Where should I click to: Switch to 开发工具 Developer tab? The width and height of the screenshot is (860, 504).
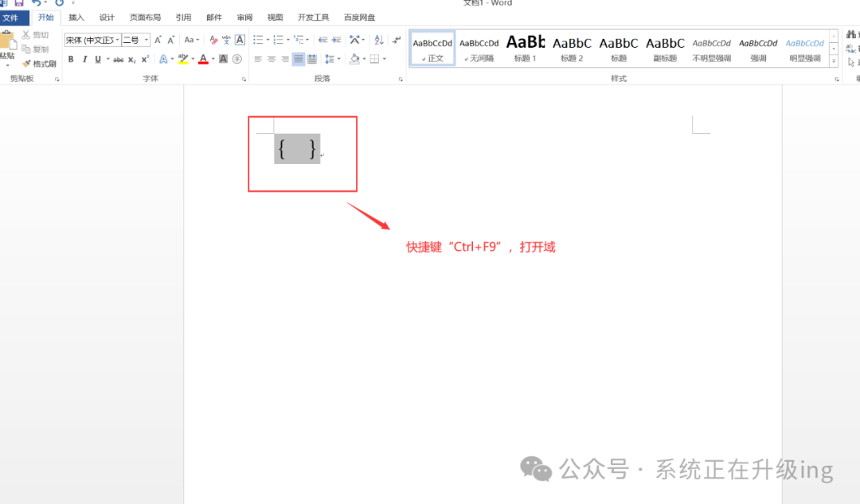[x=313, y=18]
